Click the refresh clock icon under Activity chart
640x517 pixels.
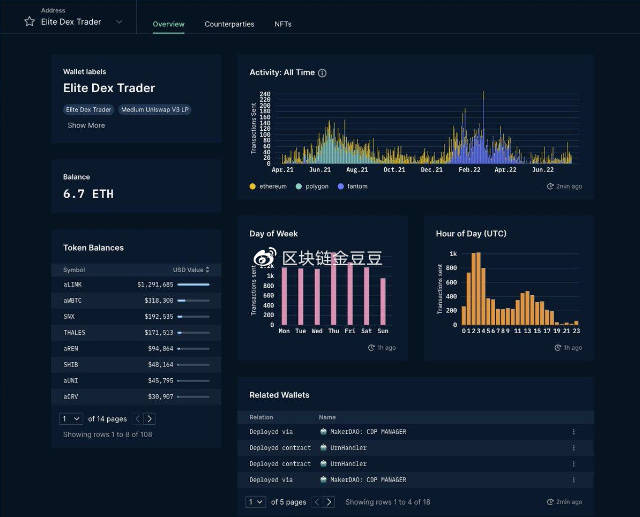coord(550,186)
